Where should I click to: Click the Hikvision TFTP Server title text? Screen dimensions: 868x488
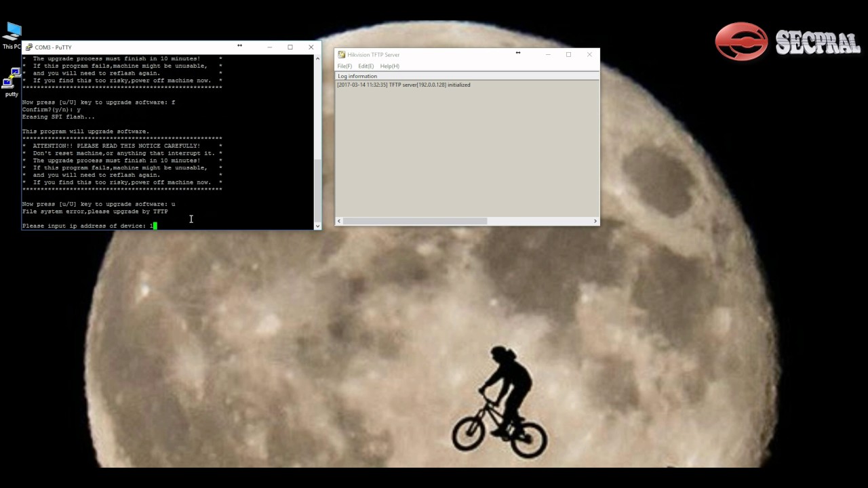coord(373,55)
